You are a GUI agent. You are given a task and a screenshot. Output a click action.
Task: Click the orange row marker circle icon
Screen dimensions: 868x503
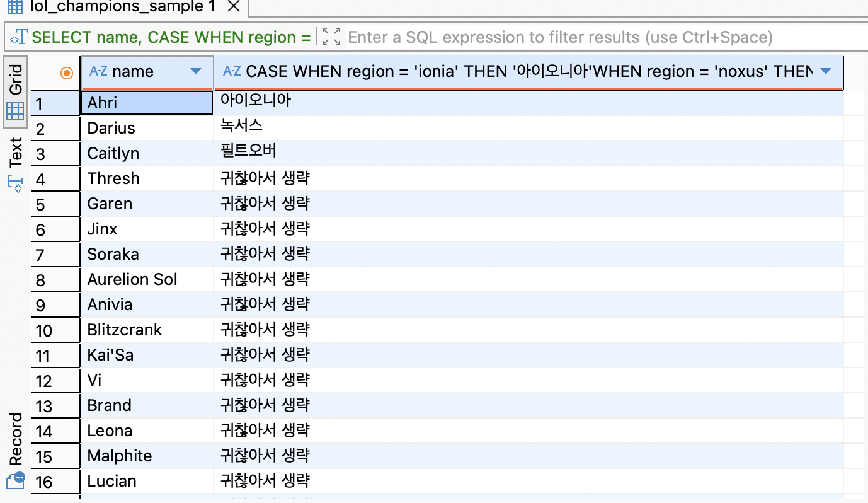pos(67,73)
